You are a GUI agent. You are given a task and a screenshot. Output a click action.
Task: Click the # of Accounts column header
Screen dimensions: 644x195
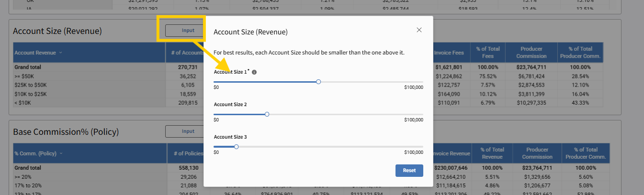tap(187, 53)
